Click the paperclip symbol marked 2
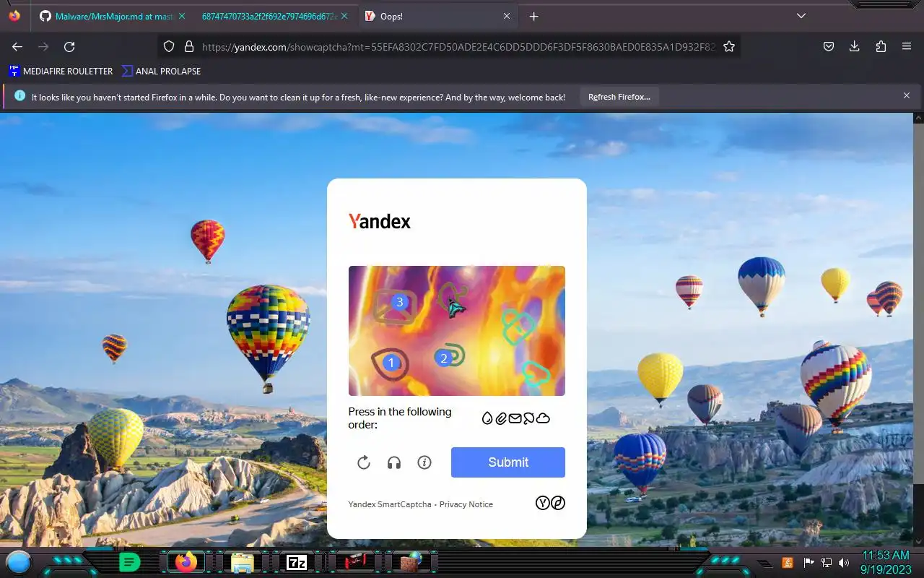This screenshot has height=578, width=924. tap(450, 356)
